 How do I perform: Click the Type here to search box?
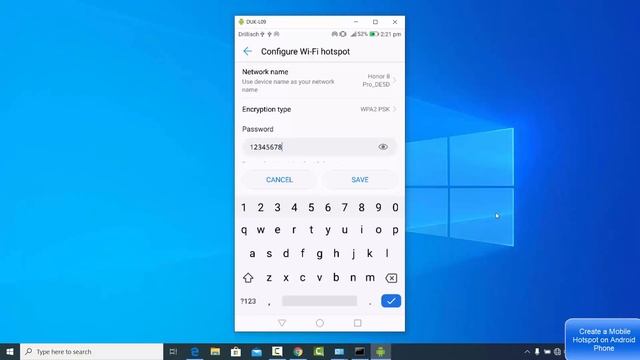(x=91, y=351)
